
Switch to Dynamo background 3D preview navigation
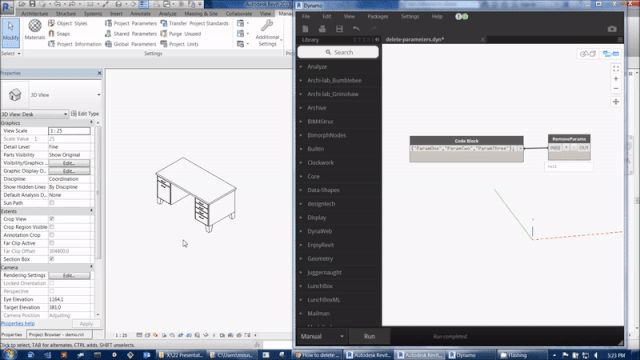pyautogui.click(x=588, y=54)
